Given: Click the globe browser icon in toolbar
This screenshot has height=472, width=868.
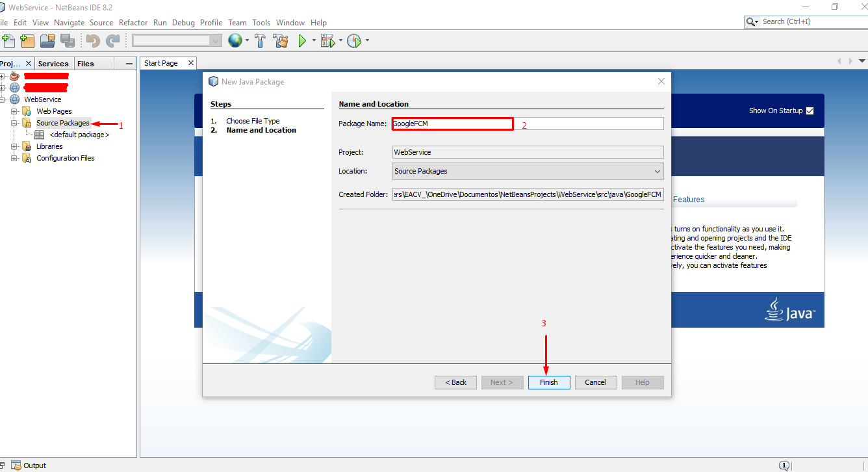Looking at the screenshot, I should pos(235,40).
